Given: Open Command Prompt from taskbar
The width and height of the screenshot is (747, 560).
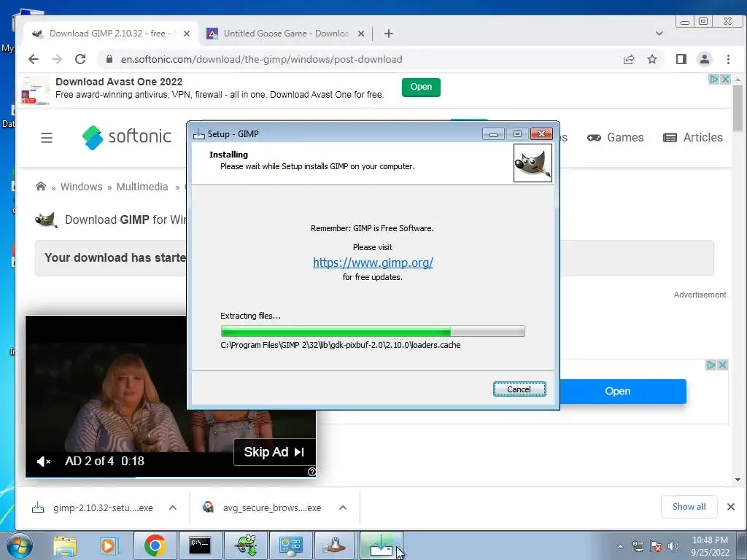Looking at the screenshot, I should [x=200, y=545].
